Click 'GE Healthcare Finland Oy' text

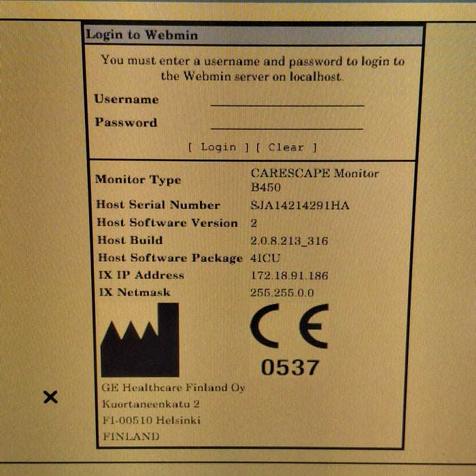(173, 388)
